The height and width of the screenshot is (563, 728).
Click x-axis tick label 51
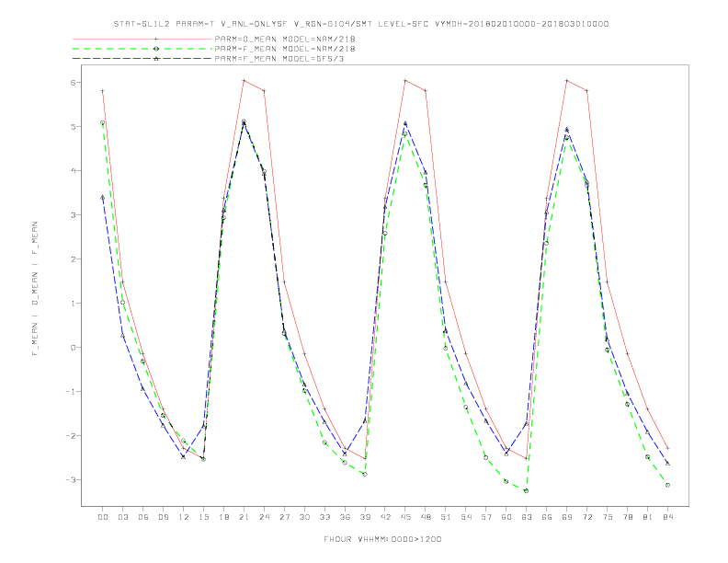tap(446, 517)
